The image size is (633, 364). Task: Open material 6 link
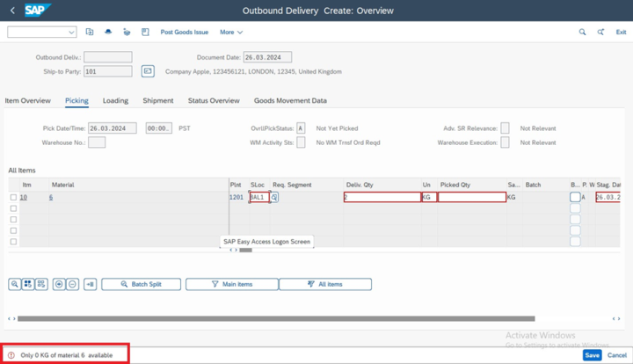tap(51, 197)
